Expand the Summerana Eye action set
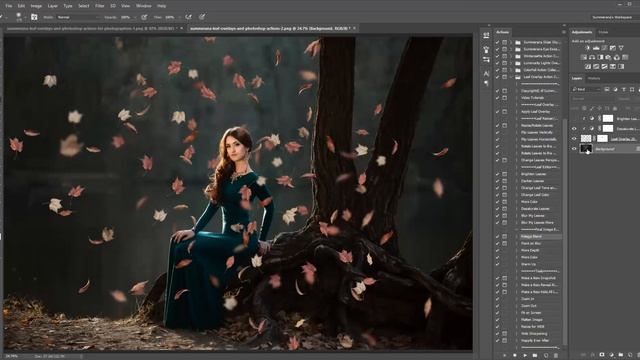 pyautogui.click(x=511, y=49)
